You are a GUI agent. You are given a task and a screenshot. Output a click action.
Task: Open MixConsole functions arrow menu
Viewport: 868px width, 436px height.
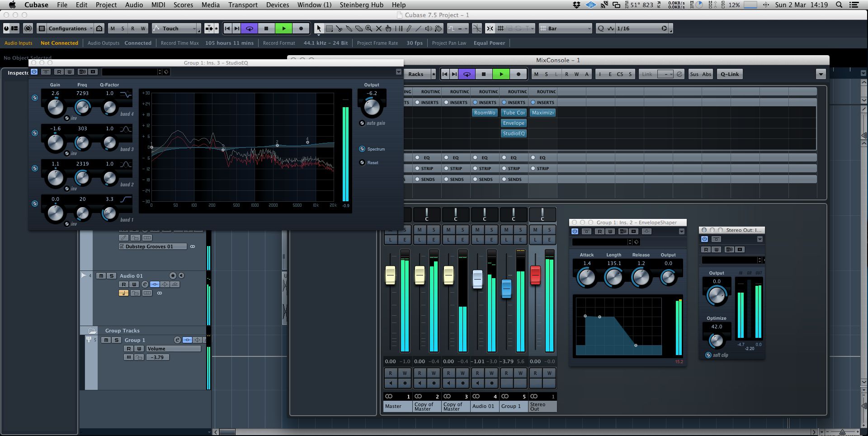tap(821, 74)
